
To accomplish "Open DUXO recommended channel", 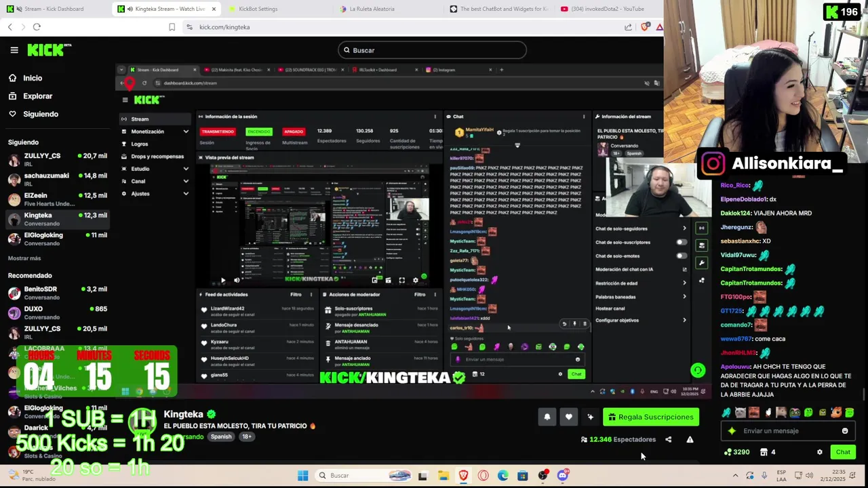I will point(57,312).
